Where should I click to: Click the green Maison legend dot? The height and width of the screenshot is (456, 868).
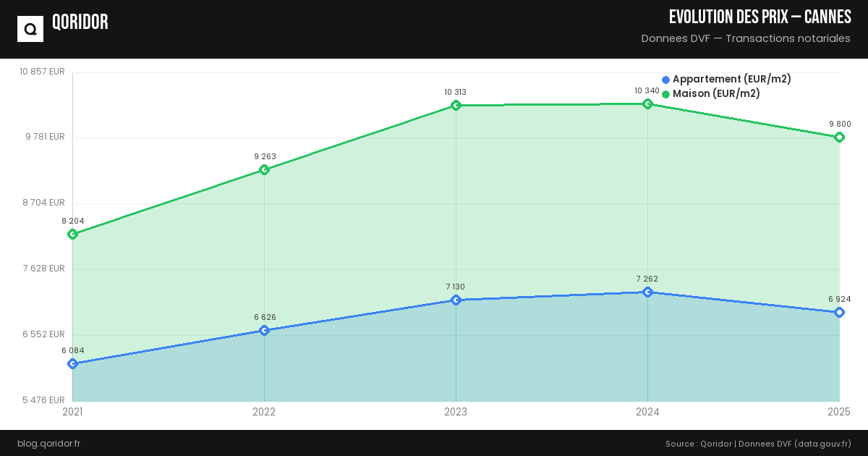[x=665, y=94]
